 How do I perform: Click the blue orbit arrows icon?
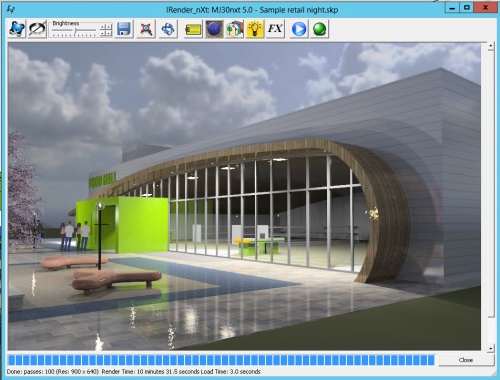coord(168,29)
